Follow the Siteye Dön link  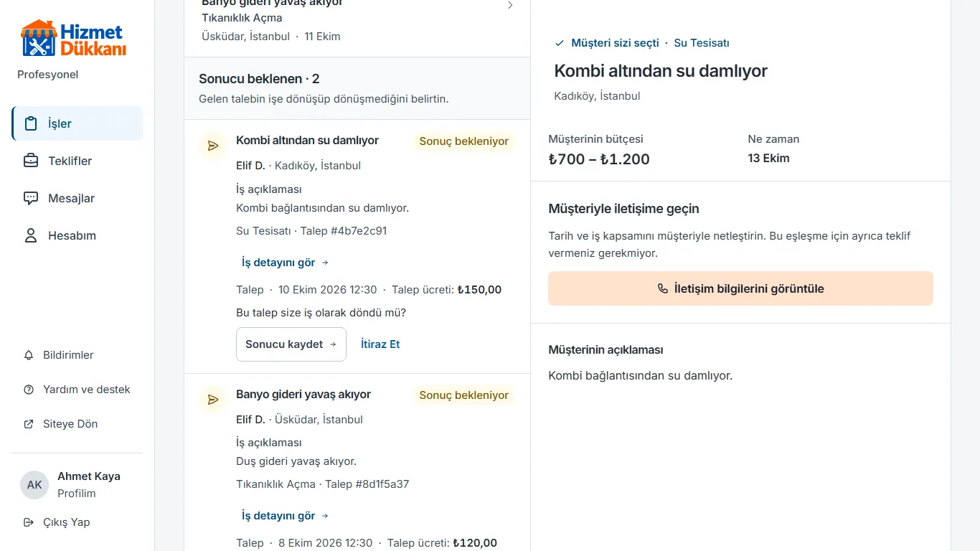pyautogui.click(x=77, y=424)
